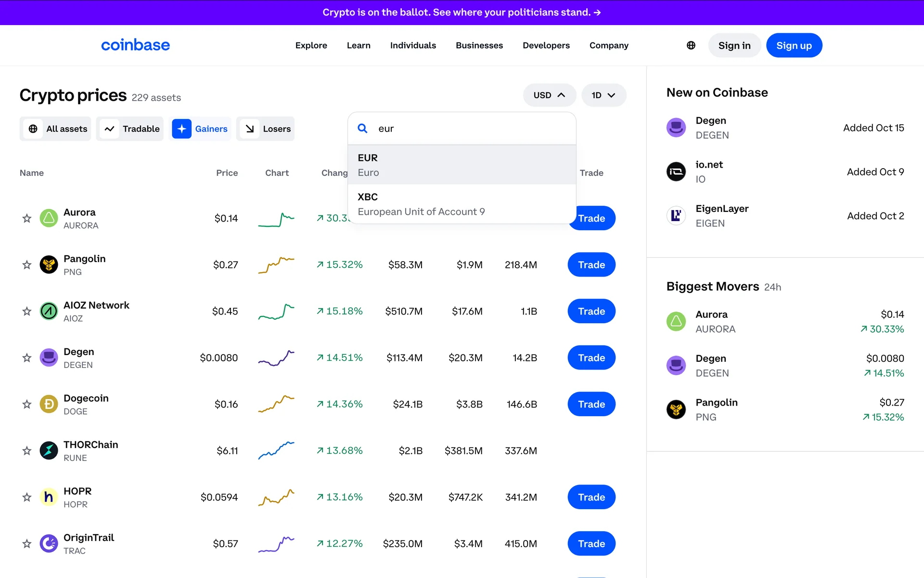Click the Sign up button

pos(794,45)
